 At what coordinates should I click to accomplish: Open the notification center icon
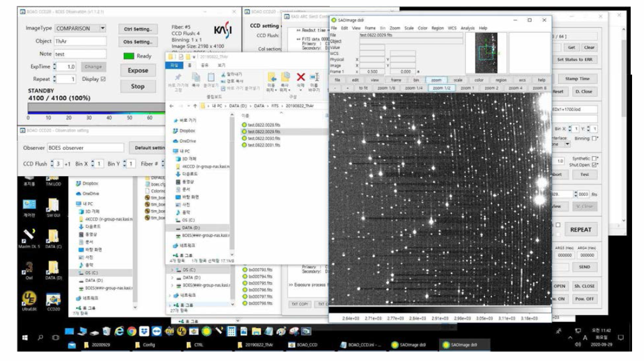(x=621, y=338)
